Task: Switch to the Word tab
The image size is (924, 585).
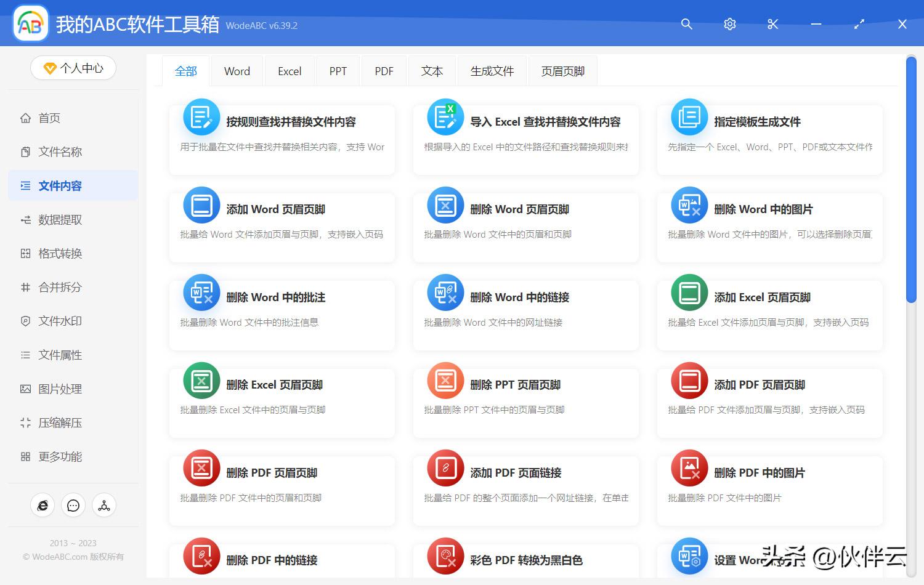Action: tap(237, 71)
